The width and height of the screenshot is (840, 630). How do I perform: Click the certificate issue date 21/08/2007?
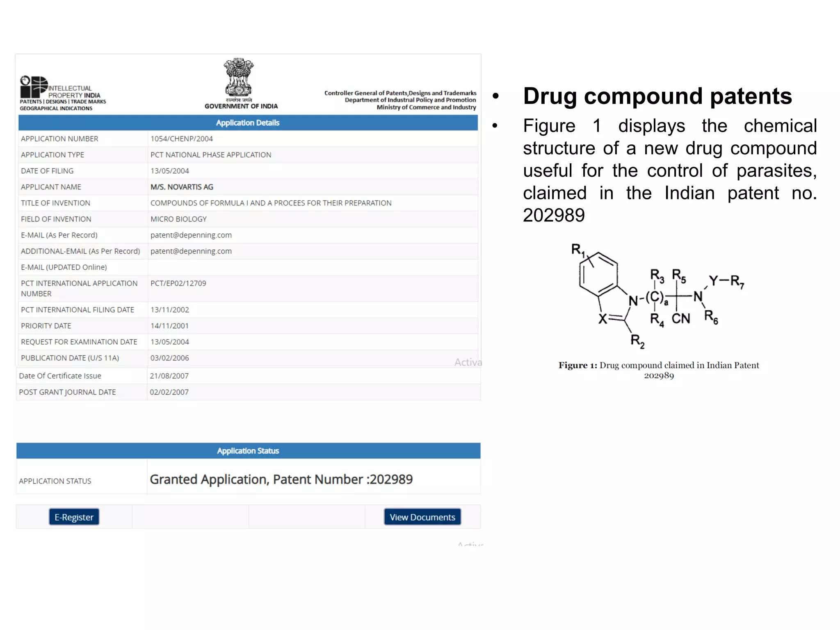(x=169, y=376)
